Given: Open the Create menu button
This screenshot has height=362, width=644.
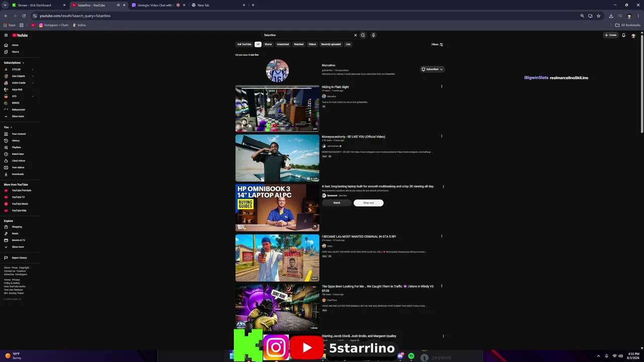Looking at the screenshot, I should point(611,35).
